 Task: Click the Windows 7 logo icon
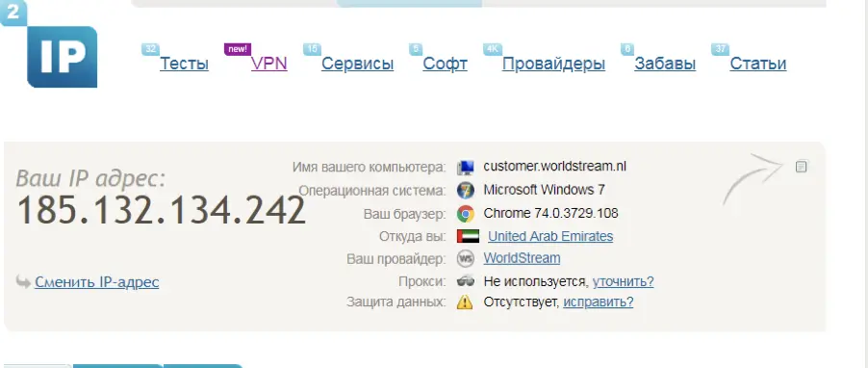click(x=466, y=190)
